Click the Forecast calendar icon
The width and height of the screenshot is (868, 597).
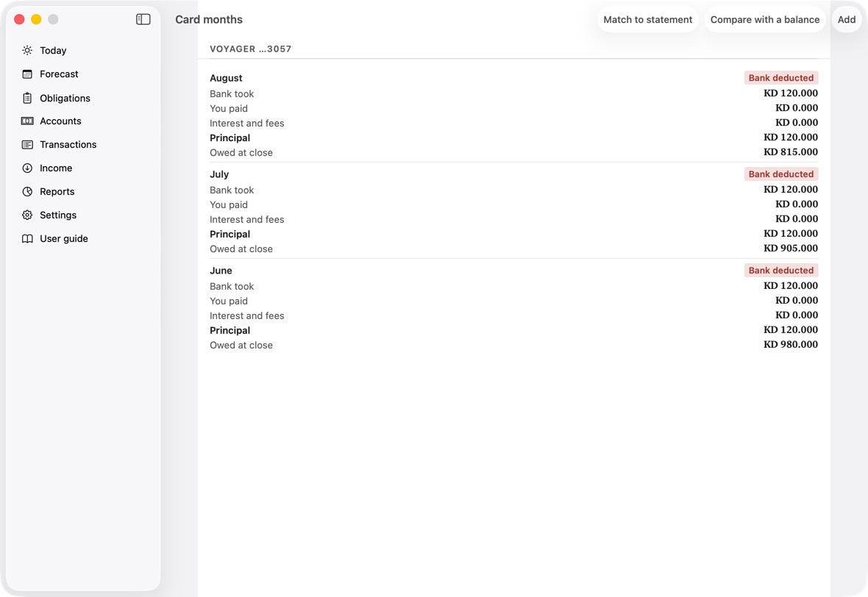tap(27, 74)
